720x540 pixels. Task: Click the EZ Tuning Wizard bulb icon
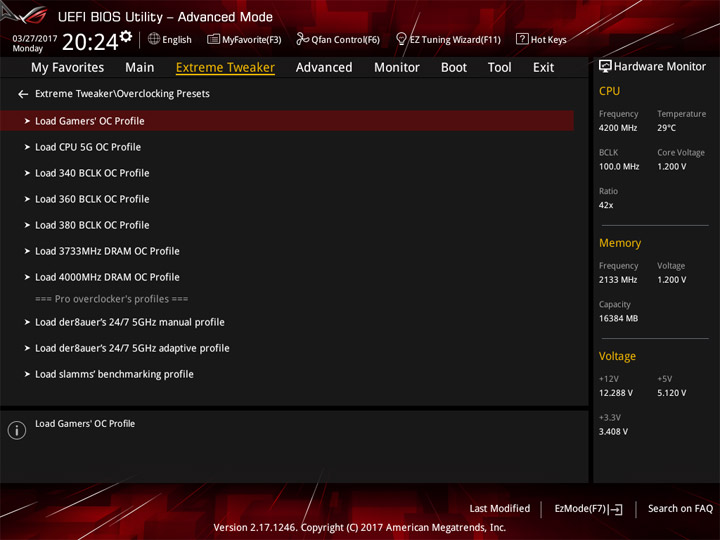(401, 39)
